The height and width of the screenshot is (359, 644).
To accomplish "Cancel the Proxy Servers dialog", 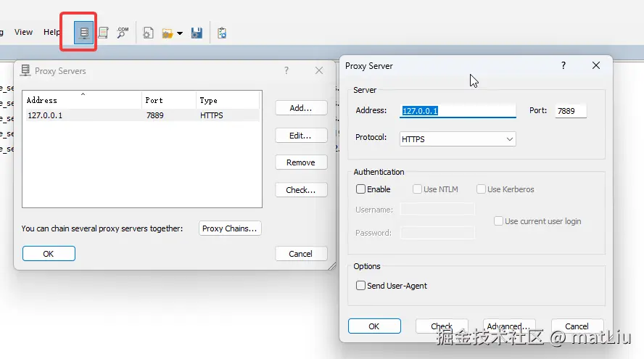I will coord(301,254).
